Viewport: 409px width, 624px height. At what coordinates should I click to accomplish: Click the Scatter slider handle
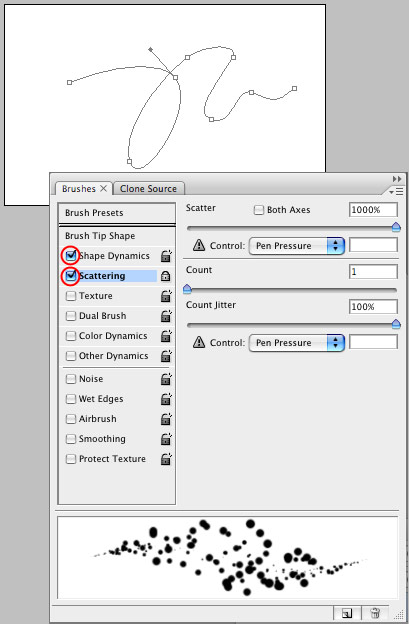pyautogui.click(x=396, y=227)
